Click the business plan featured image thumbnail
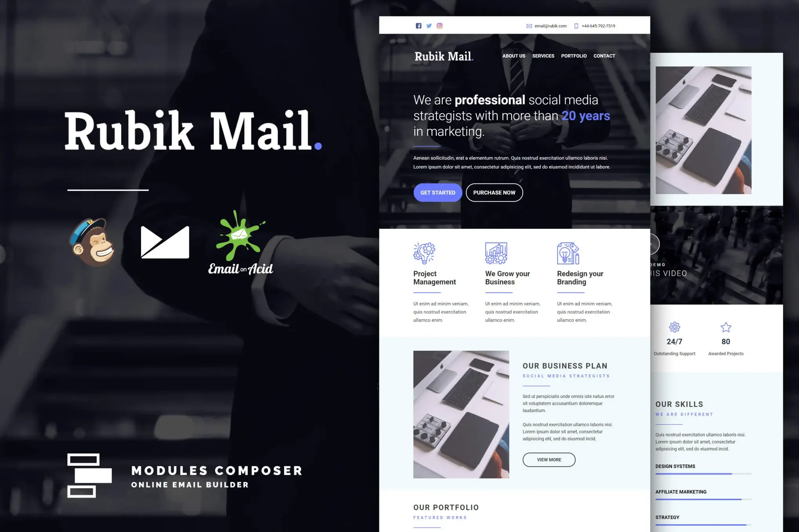799x532 pixels. [x=461, y=414]
